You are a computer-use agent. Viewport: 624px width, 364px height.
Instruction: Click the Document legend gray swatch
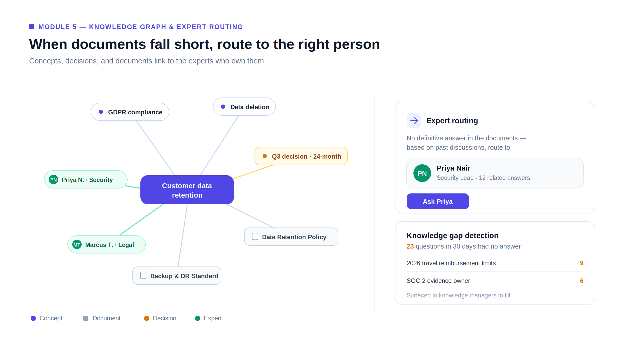[x=86, y=318]
